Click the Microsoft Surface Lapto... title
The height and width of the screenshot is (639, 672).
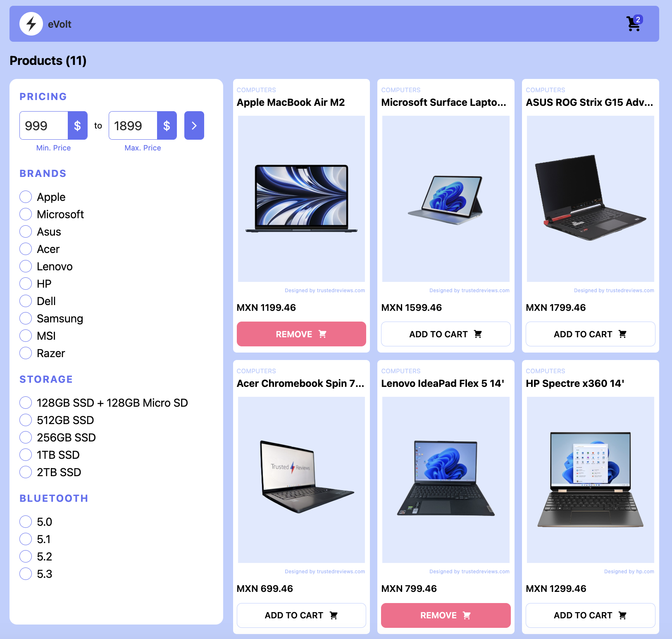[443, 102]
